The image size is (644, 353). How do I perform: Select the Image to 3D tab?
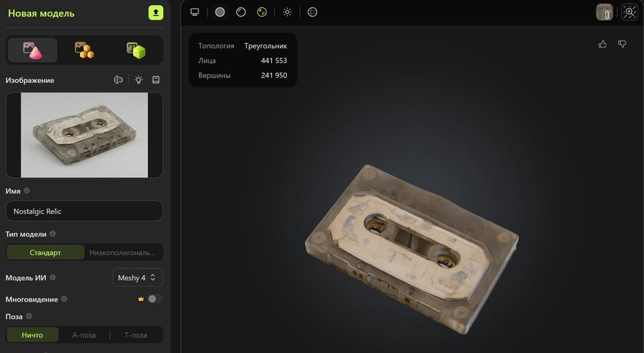coord(32,51)
